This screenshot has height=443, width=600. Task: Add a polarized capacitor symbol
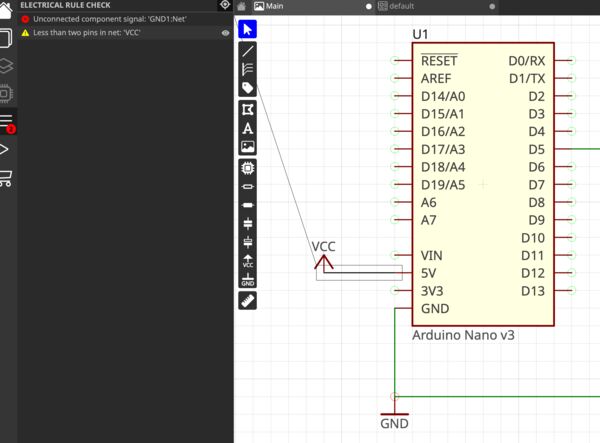click(x=248, y=242)
